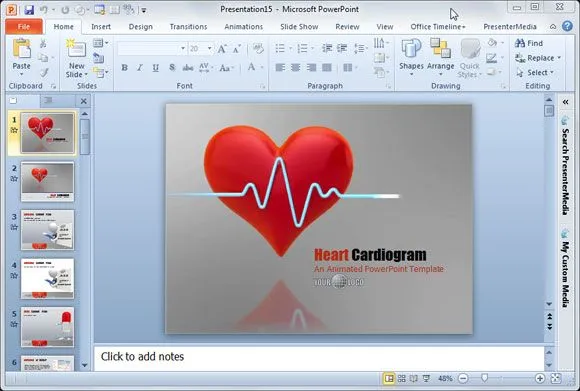Click the Clear Formatting icon
The width and height of the screenshot is (580, 391).
click(258, 48)
